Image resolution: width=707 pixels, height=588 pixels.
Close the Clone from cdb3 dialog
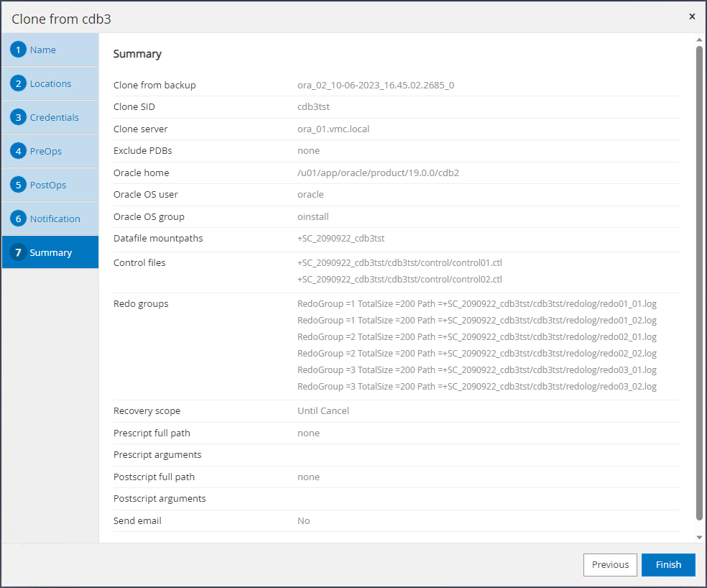click(x=692, y=17)
